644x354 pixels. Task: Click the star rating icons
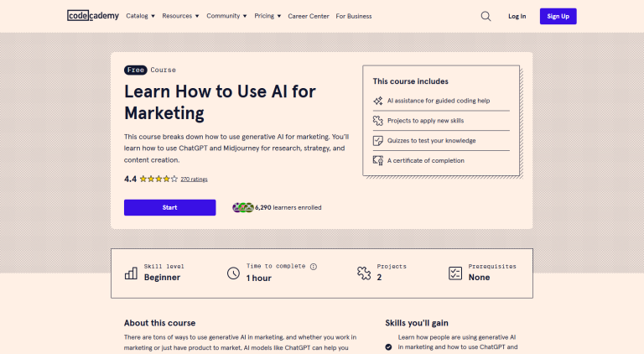tap(158, 179)
